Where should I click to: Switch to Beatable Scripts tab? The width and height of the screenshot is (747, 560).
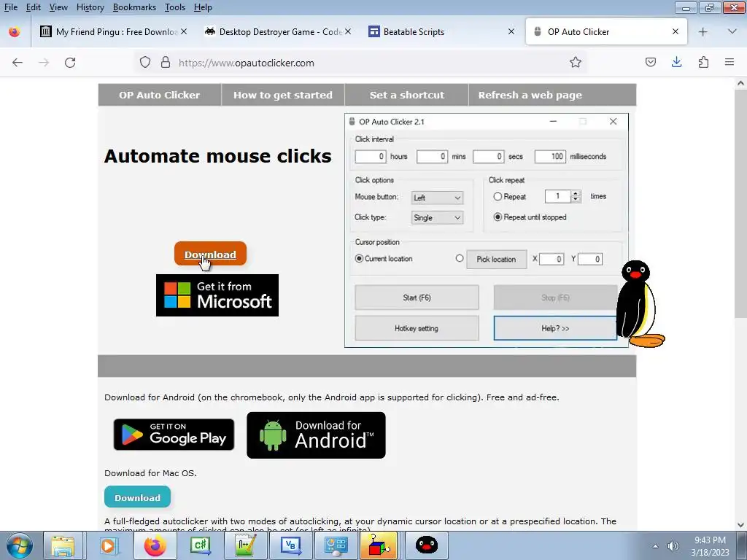pos(436,32)
